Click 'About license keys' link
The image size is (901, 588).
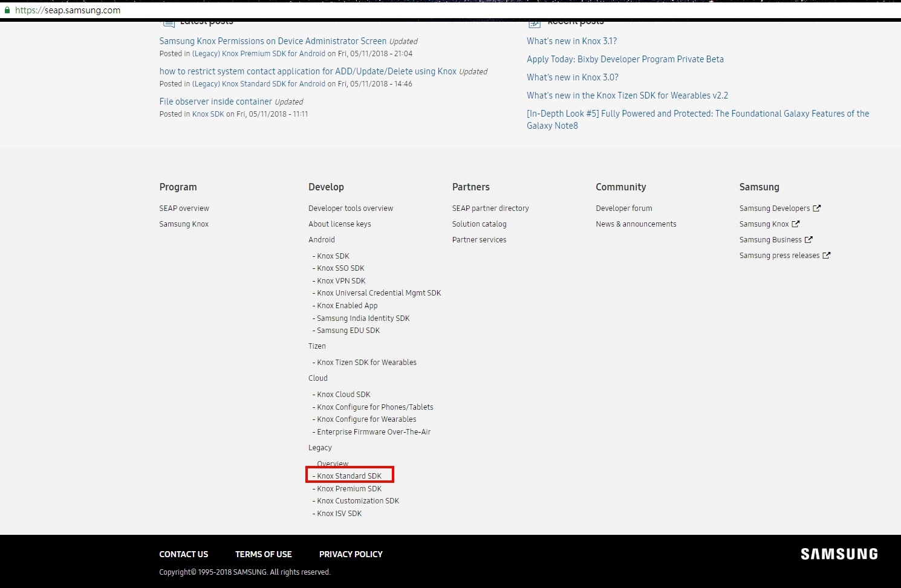click(340, 224)
